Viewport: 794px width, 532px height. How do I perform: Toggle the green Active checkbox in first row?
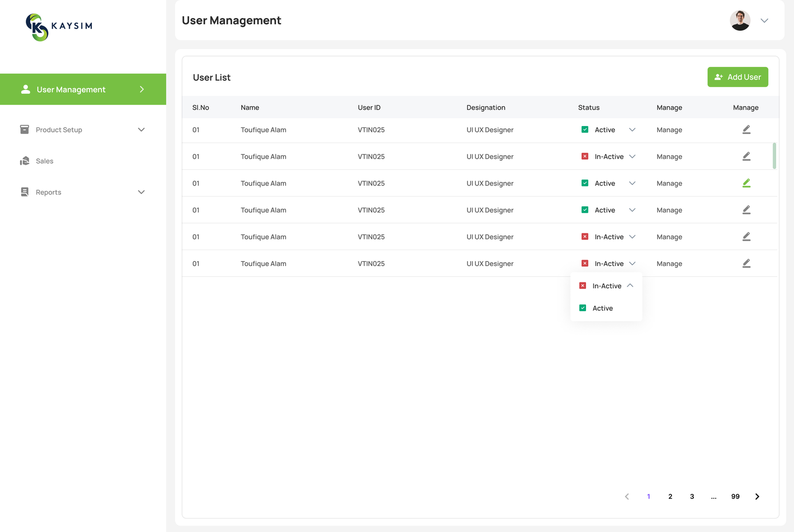click(x=585, y=130)
